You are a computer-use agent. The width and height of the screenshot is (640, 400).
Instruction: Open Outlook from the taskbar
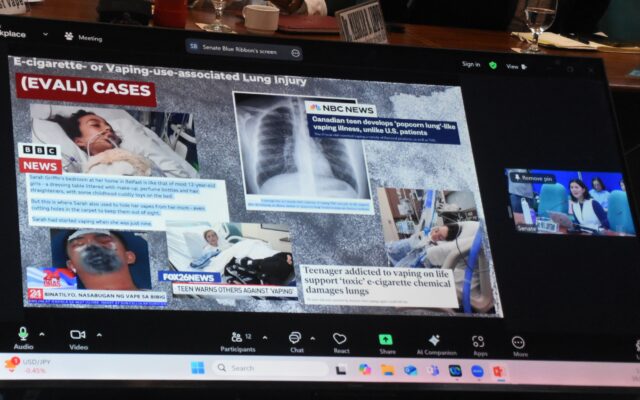(410, 371)
